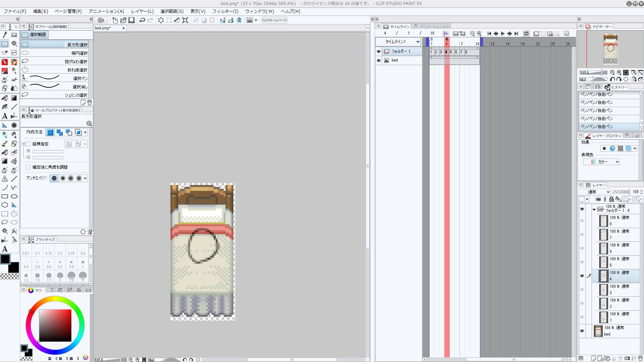This screenshot has width=644, height=362.
Task: Hide the bed layer in layer panel
Action: click(x=582, y=331)
